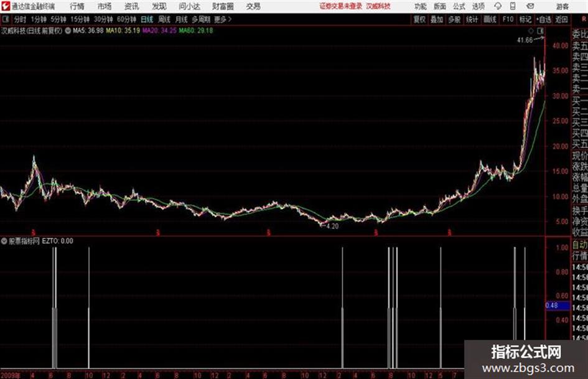The height and width of the screenshot is (379, 588).
Task: Click the diamond icon above the chart
Action: pyautogui.click(x=531, y=30)
